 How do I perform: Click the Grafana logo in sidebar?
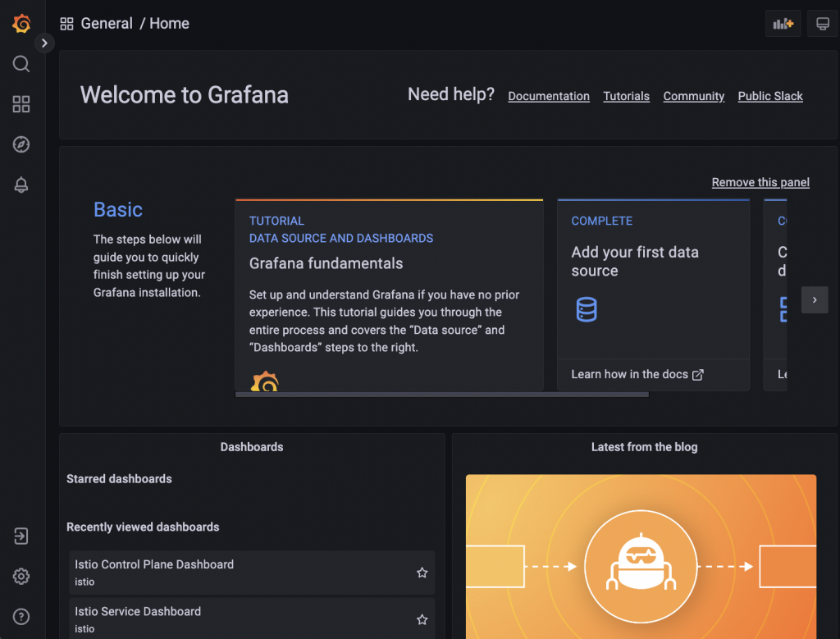pos(21,24)
